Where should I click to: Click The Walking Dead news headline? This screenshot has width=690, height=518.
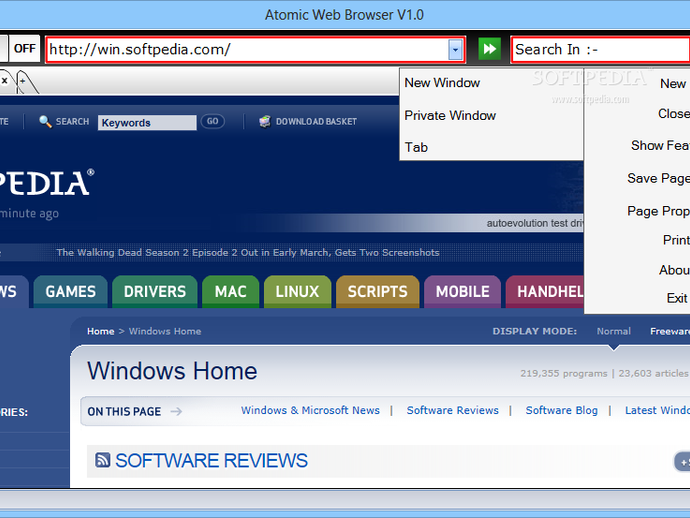pos(248,253)
